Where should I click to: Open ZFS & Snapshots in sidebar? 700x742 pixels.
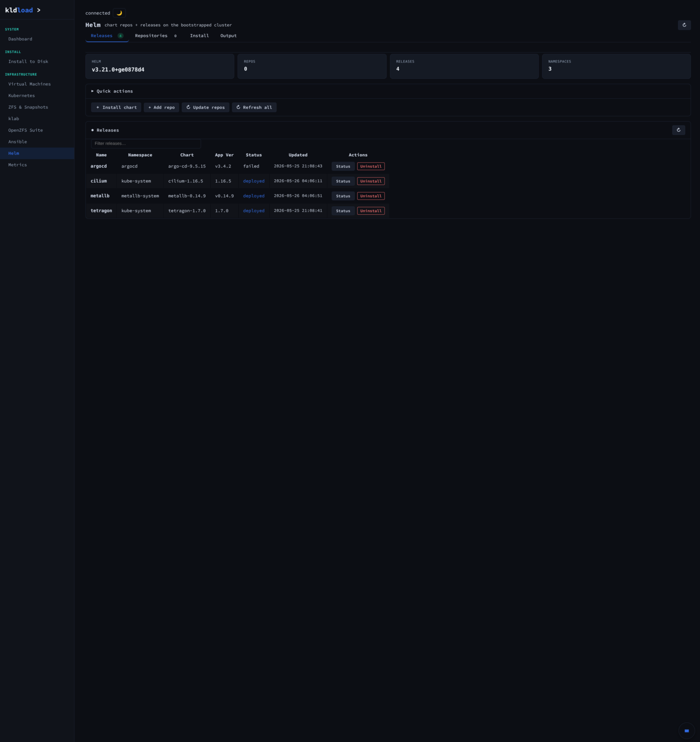[37, 107]
